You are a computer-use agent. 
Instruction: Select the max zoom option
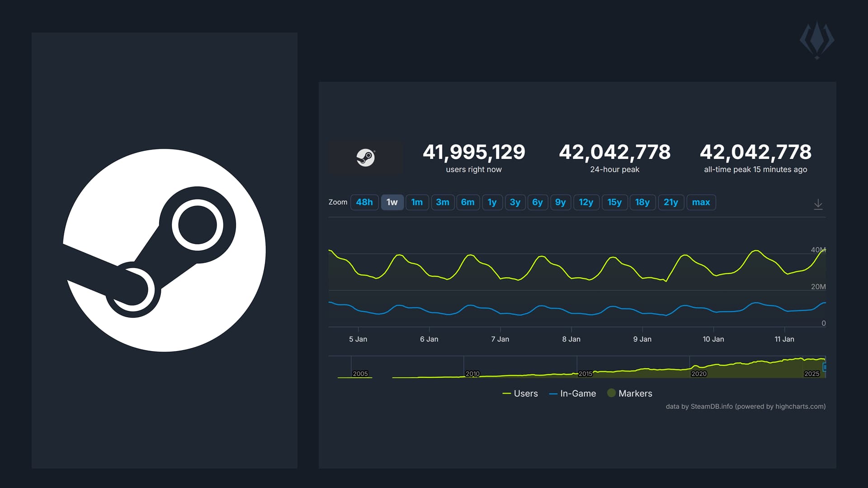pyautogui.click(x=701, y=202)
